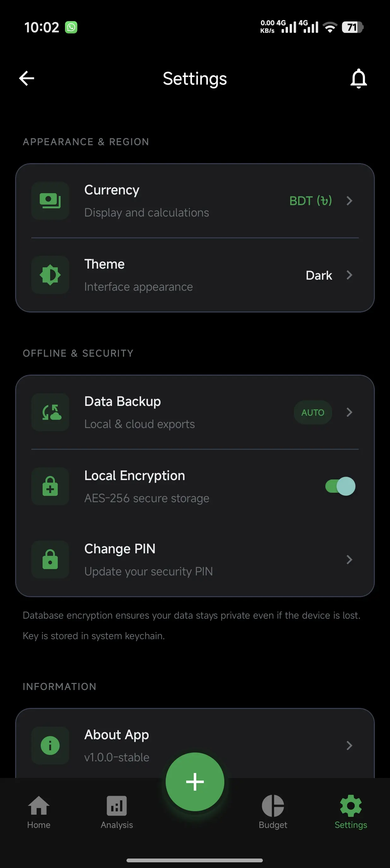Open Change PIN via its chevron
390x868 pixels.
350,559
